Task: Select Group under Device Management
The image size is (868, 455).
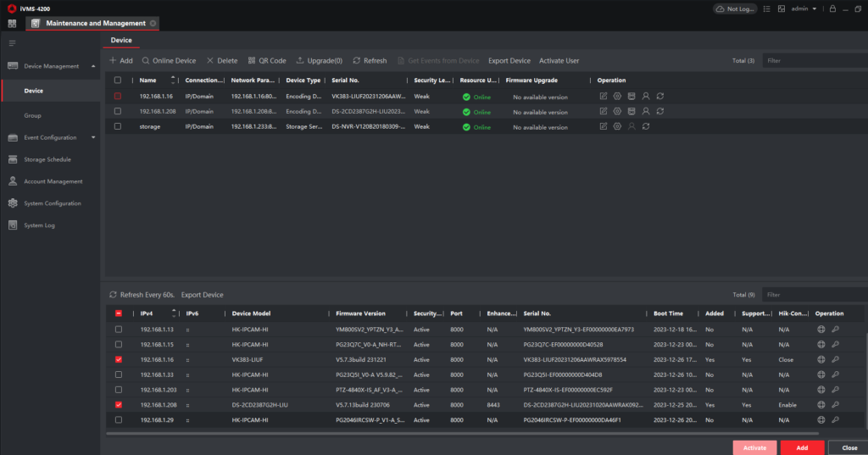Action: (32, 115)
